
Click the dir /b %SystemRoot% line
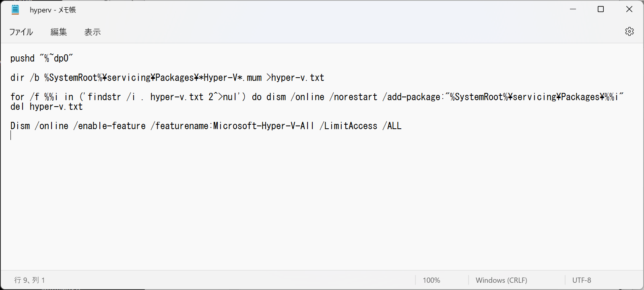(x=167, y=77)
